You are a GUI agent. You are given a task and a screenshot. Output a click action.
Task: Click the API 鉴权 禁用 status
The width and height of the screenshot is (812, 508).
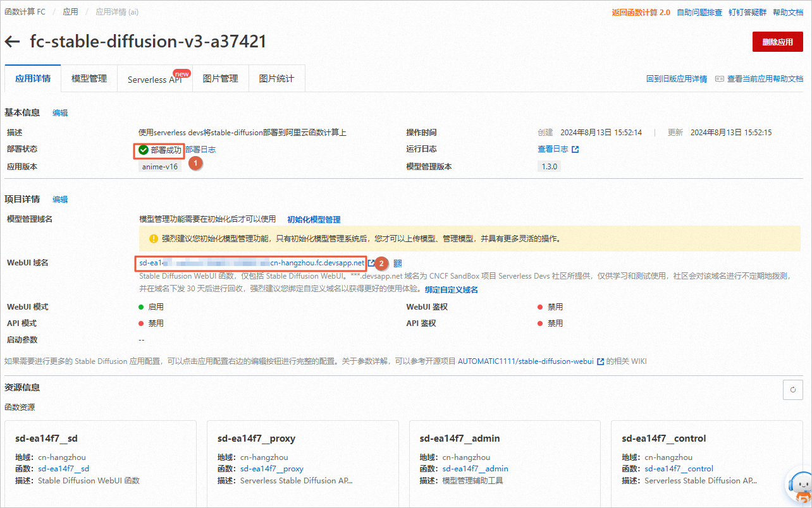click(x=550, y=324)
